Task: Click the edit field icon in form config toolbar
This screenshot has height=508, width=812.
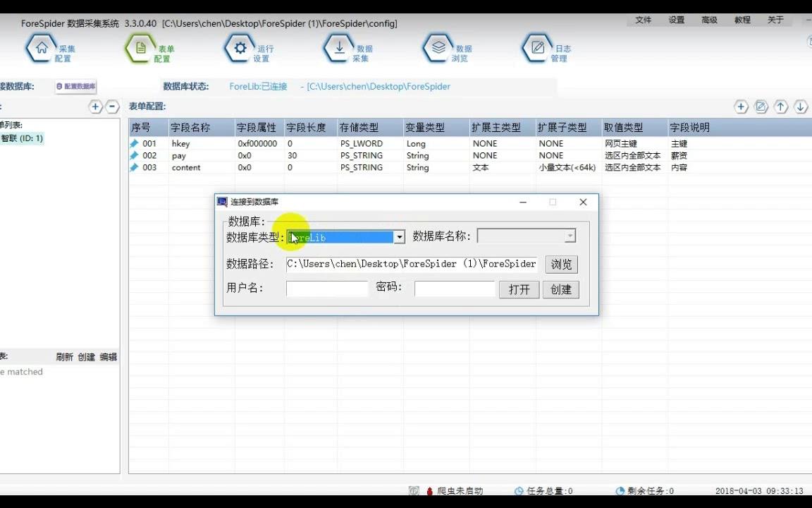Action: click(761, 107)
